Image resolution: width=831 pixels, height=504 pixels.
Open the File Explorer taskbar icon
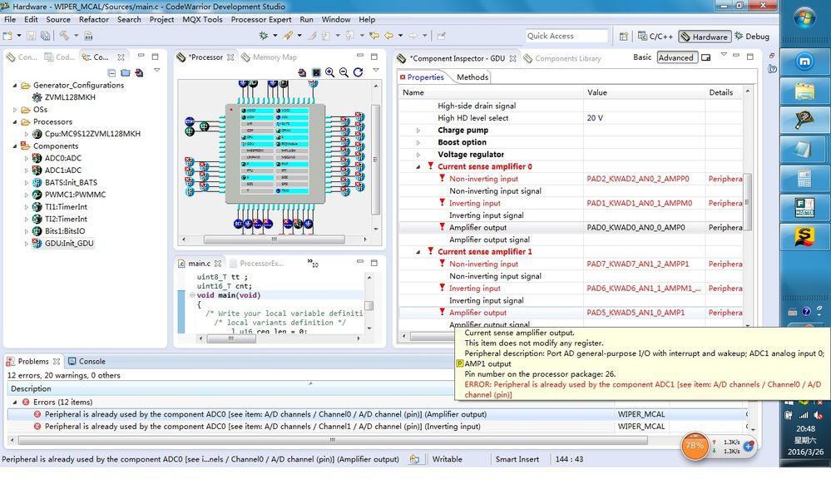804,91
